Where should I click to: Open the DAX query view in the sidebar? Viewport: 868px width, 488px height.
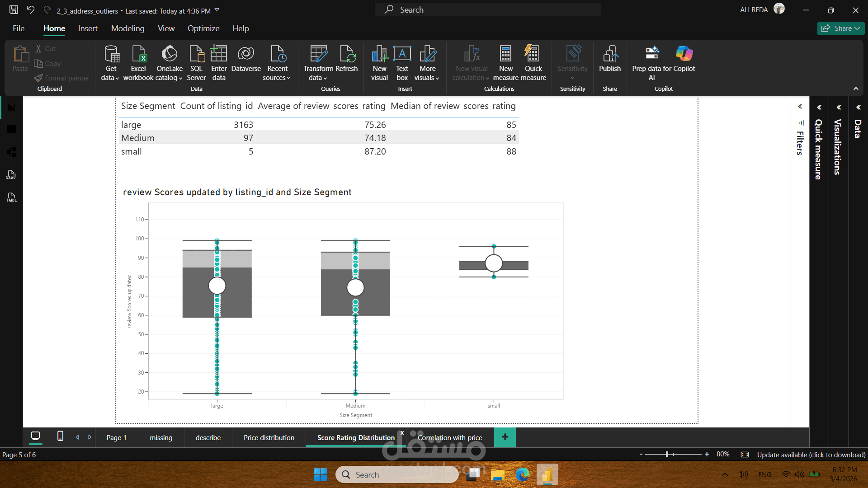point(11,175)
